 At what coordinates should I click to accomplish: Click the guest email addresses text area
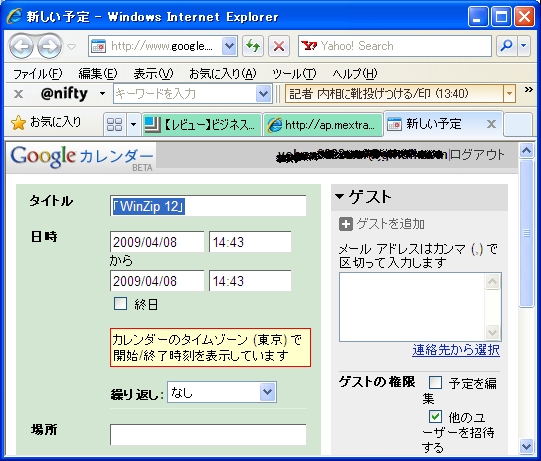(412, 307)
